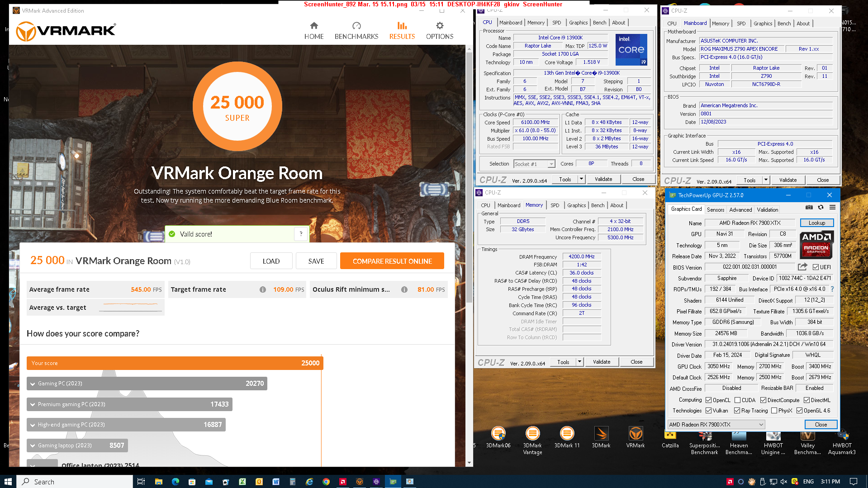
Task: Open Google Chrome from the taskbar
Action: (x=326, y=482)
